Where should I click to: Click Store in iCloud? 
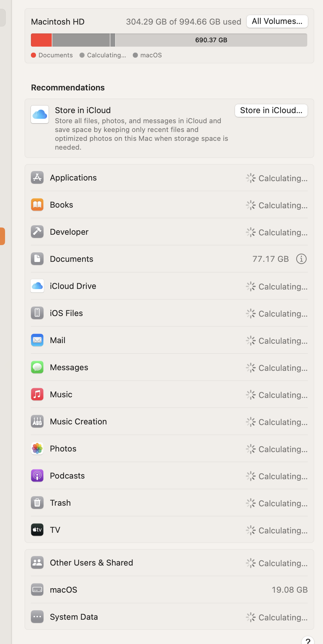[x=271, y=110]
